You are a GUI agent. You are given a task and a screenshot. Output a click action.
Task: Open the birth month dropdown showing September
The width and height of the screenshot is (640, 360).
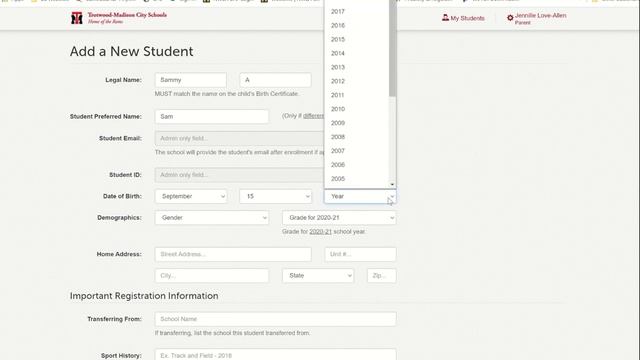(191, 196)
